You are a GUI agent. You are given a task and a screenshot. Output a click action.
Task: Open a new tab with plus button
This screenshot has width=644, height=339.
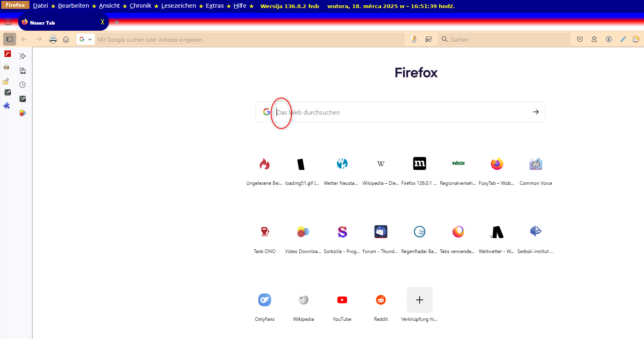(x=117, y=22)
